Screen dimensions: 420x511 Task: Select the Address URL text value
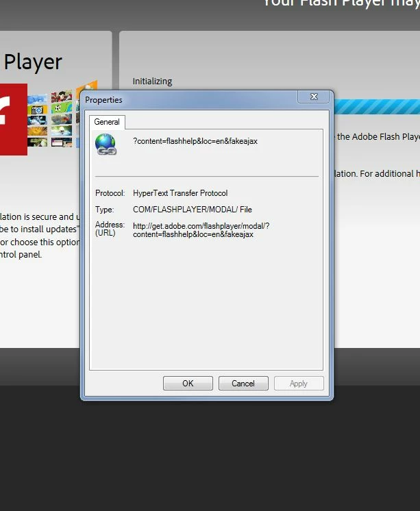pos(201,230)
